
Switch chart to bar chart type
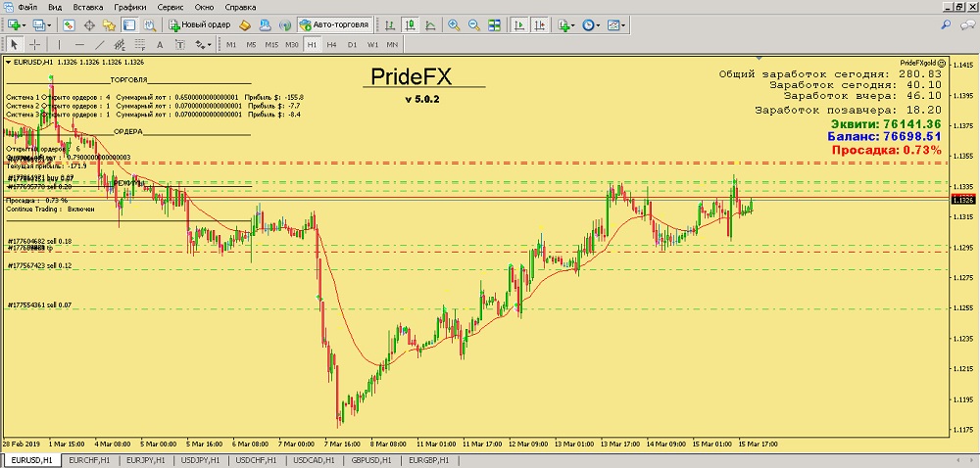(390, 24)
